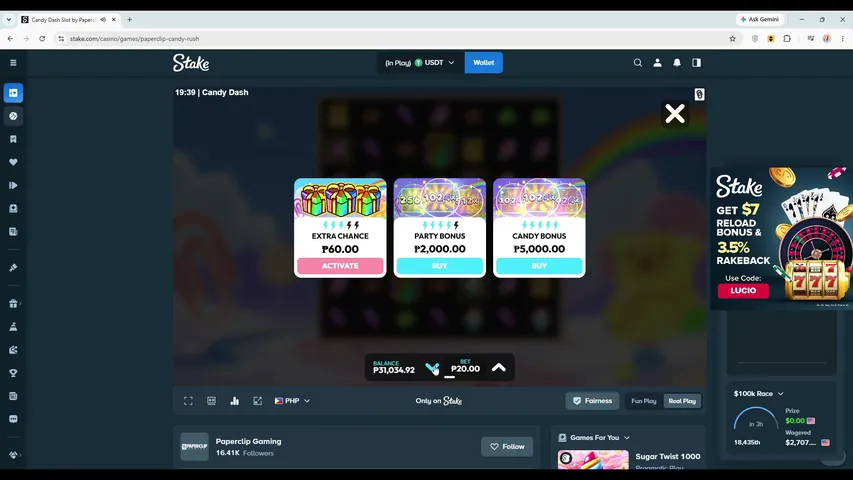Open the Fairness dialog

tap(592, 401)
